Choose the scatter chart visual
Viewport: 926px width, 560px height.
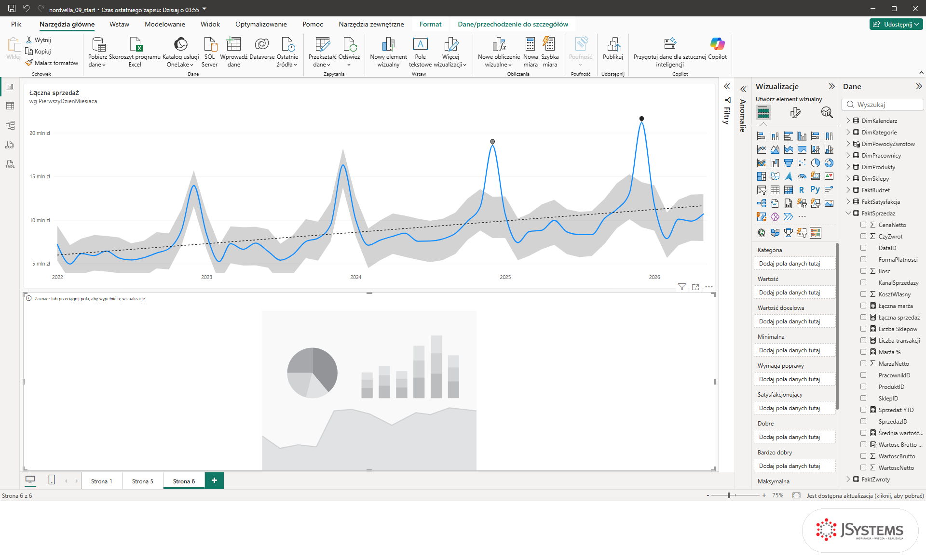802,163
